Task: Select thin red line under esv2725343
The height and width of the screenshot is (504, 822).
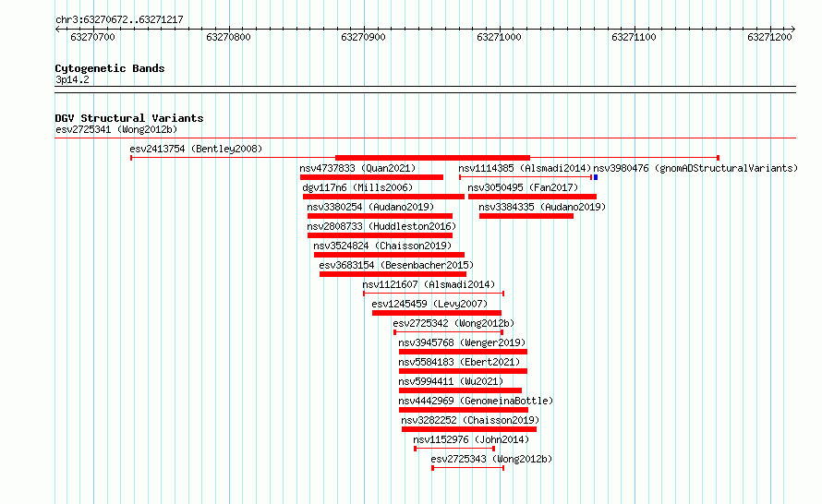Action: coord(467,468)
